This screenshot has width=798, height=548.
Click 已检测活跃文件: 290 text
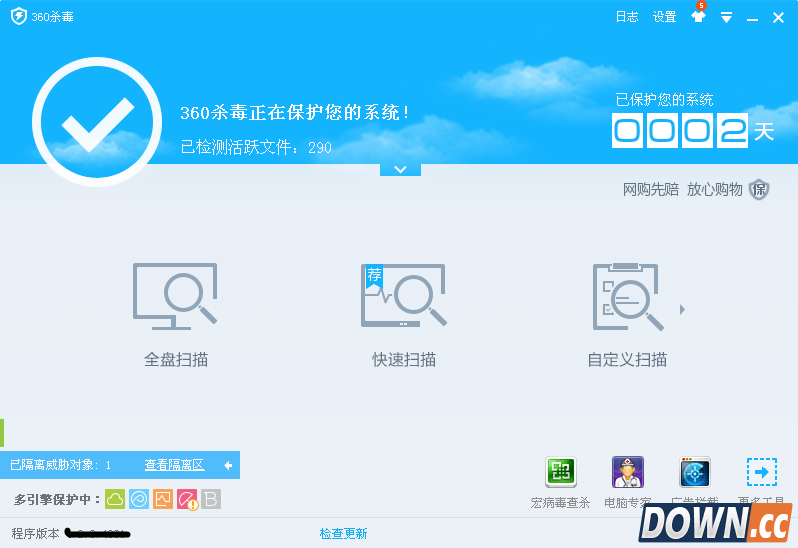coord(256,148)
